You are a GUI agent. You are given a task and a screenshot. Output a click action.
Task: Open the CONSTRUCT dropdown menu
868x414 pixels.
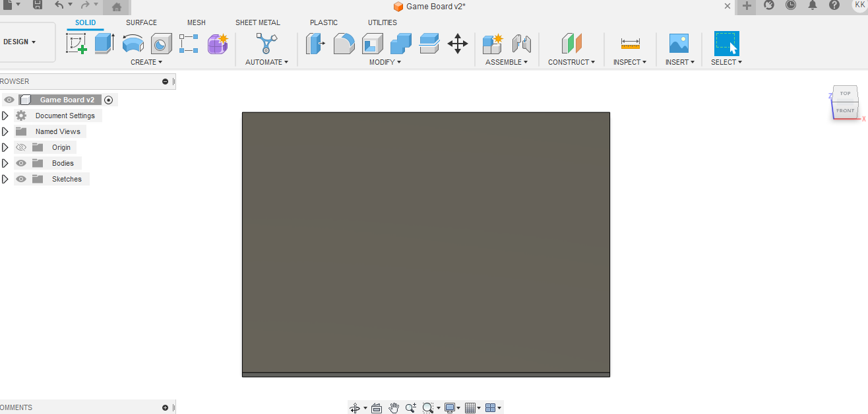pos(571,62)
